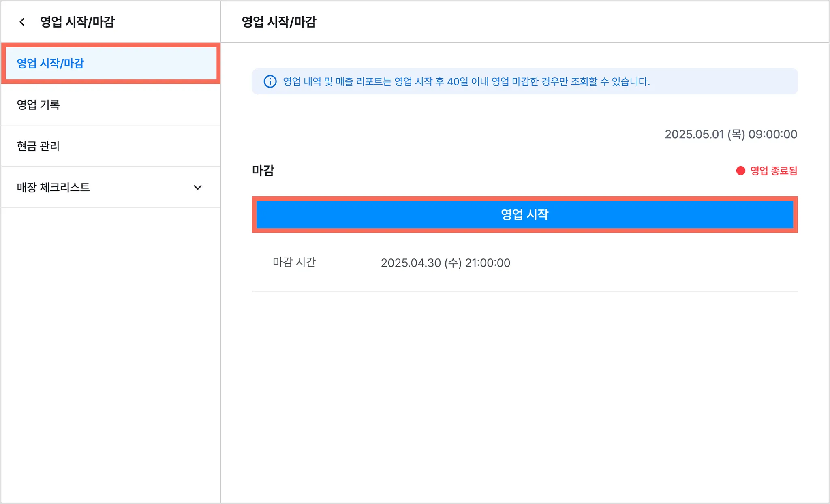Click the current date 2025.05.01 (목) timestamp
Viewport: 830px width, 504px height.
click(x=731, y=134)
